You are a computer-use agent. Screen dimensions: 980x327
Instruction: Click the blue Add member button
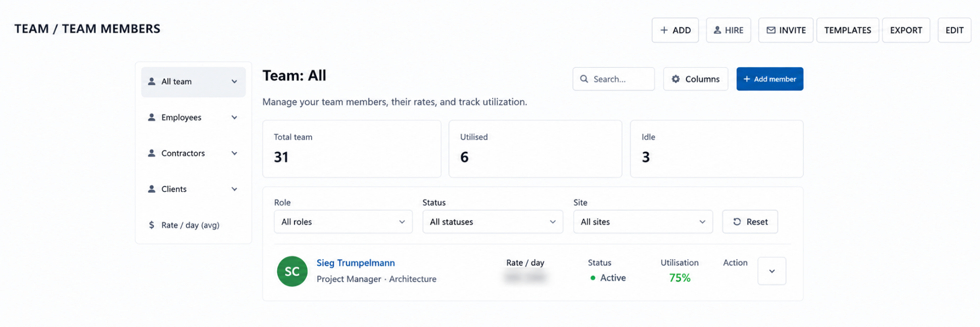770,79
